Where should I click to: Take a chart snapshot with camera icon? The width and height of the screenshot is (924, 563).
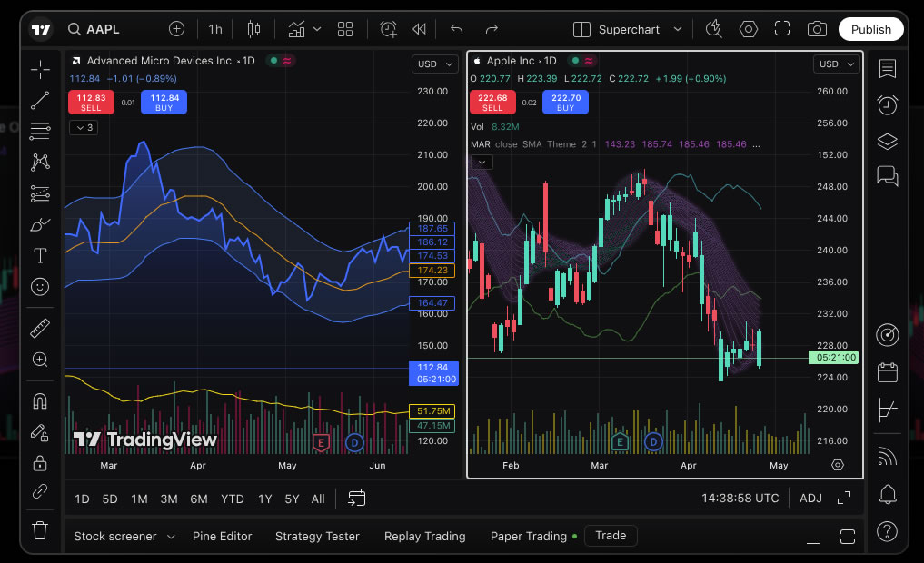pyautogui.click(x=817, y=29)
